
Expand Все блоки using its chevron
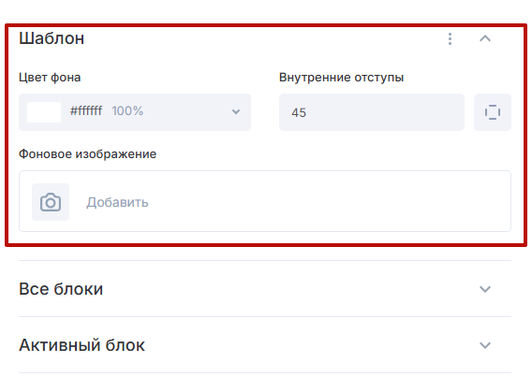click(x=485, y=289)
